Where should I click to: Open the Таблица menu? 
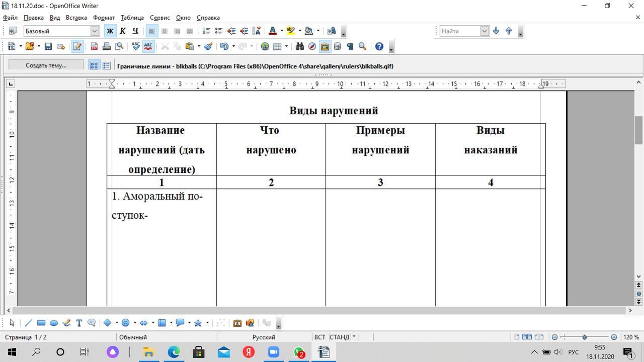coord(132,18)
